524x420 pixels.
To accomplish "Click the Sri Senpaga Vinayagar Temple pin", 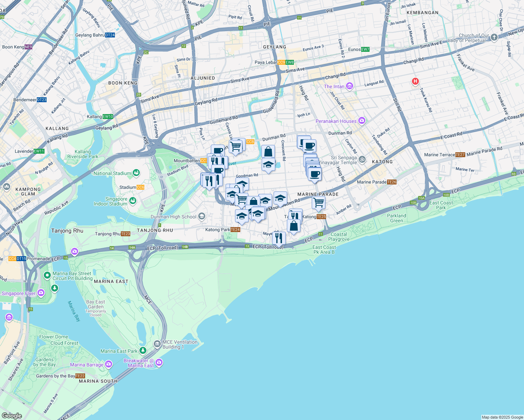I will pyautogui.click(x=362, y=160).
